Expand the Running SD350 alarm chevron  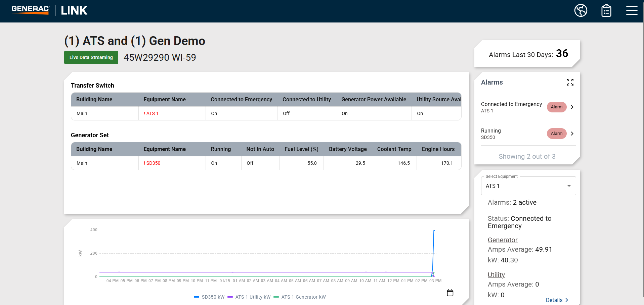tap(572, 134)
